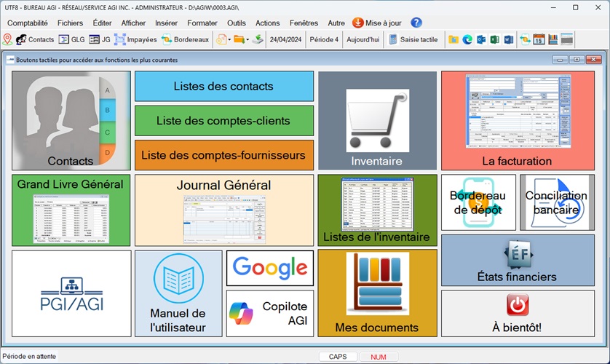This screenshot has height=364, width=610.
Task: Open the Outils menu
Action: pos(236,23)
